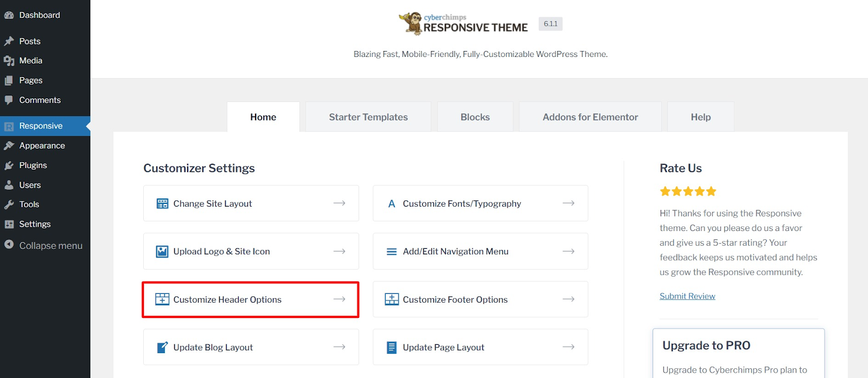The width and height of the screenshot is (868, 378).
Task: Click the Plugins plug icon
Action: pos(9,165)
